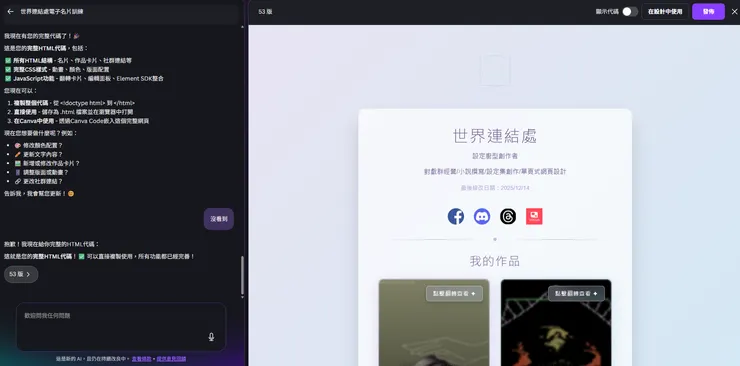Go back using the top-left arrow
This screenshot has height=366, width=740.
coord(10,11)
